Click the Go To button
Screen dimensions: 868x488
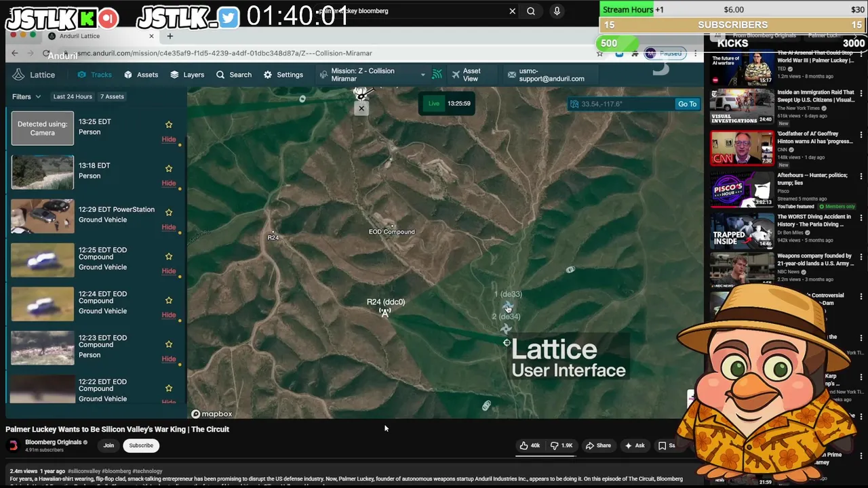(x=687, y=104)
